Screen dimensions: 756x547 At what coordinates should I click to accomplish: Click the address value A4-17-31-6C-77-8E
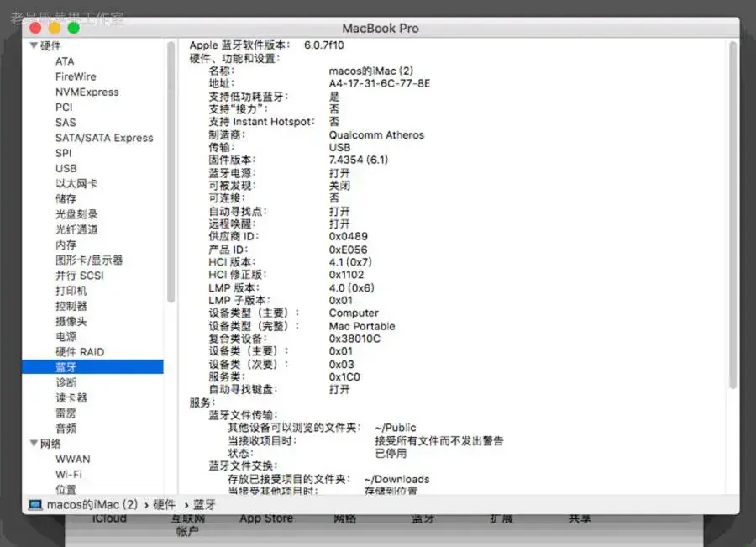(380, 83)
